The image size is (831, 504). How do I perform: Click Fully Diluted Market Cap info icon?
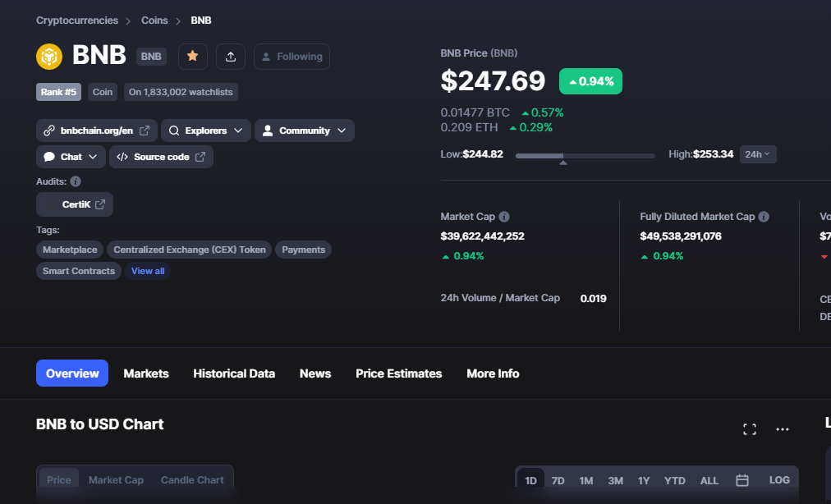[764, 217]
